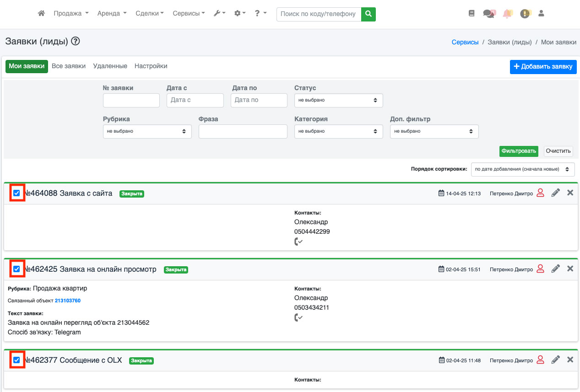Click the phone call icon under 0504442299
Screen dimensions: 580x392
[x=298, y=242]
